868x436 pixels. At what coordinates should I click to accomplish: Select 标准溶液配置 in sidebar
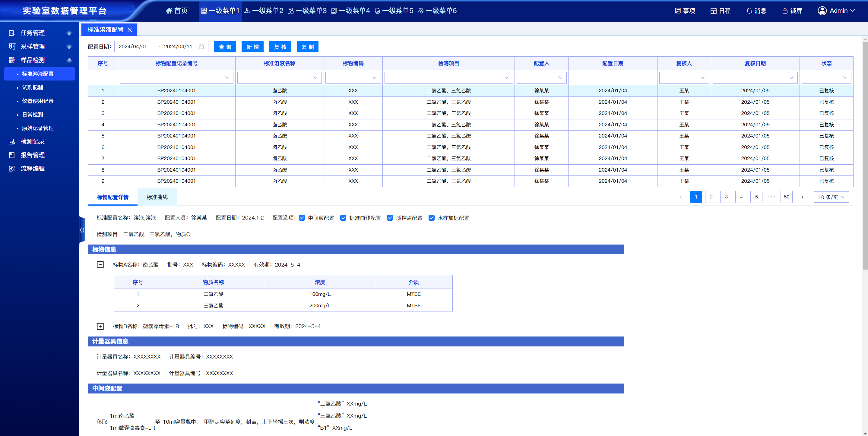pyautogui.click(x=40, y=74)
